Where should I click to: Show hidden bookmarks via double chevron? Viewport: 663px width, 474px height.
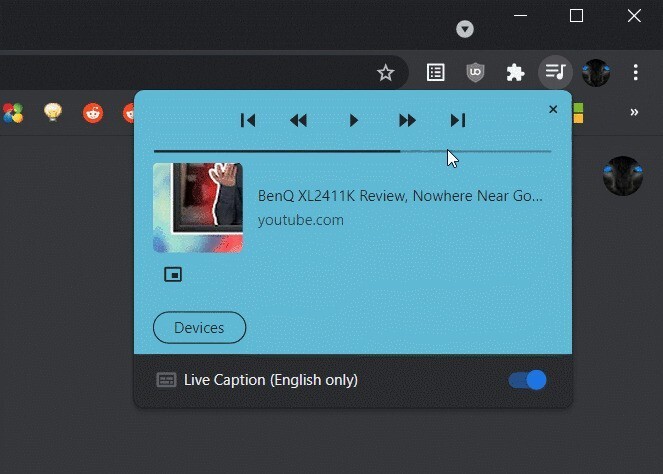click(634, 112)
